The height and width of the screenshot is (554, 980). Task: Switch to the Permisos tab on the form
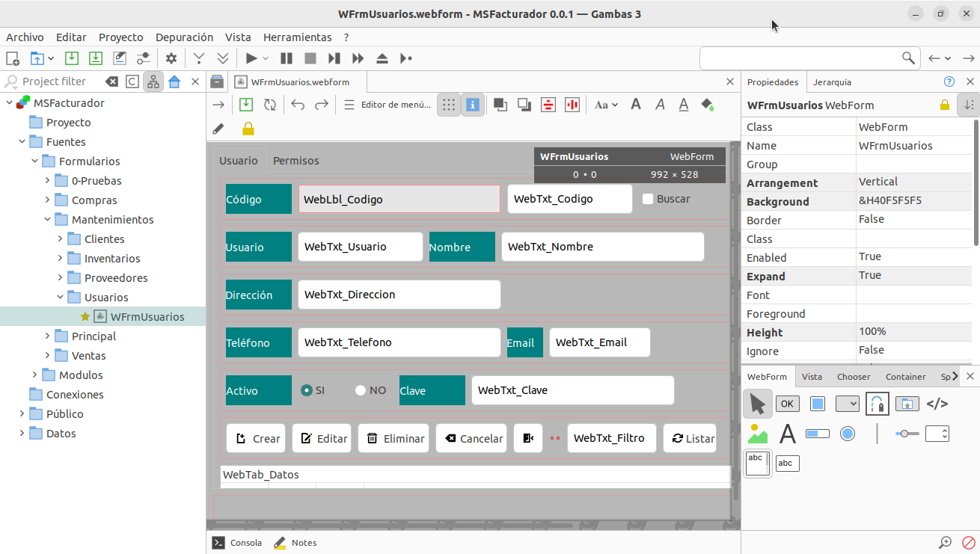pos(296,161)
